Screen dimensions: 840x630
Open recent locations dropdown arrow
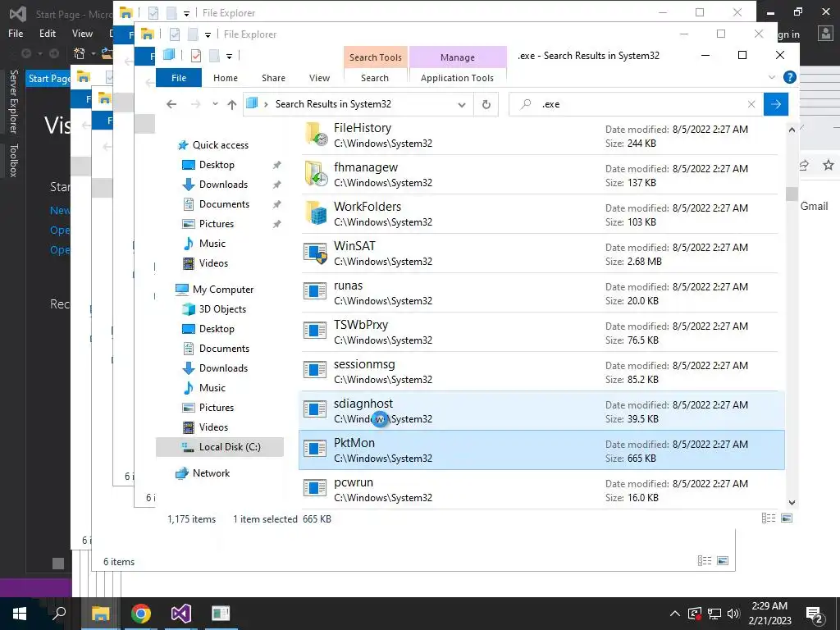[215, 104]
